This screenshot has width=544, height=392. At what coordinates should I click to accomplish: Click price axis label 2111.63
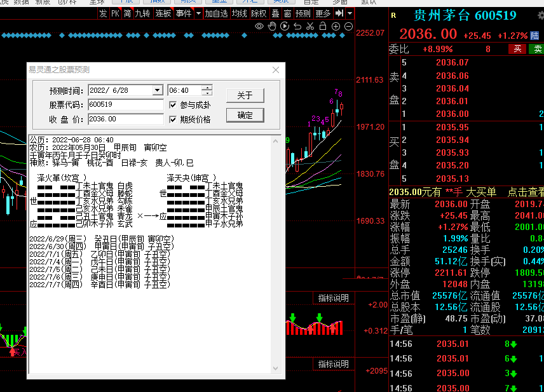pyautogui.click(x=370, y=80)
